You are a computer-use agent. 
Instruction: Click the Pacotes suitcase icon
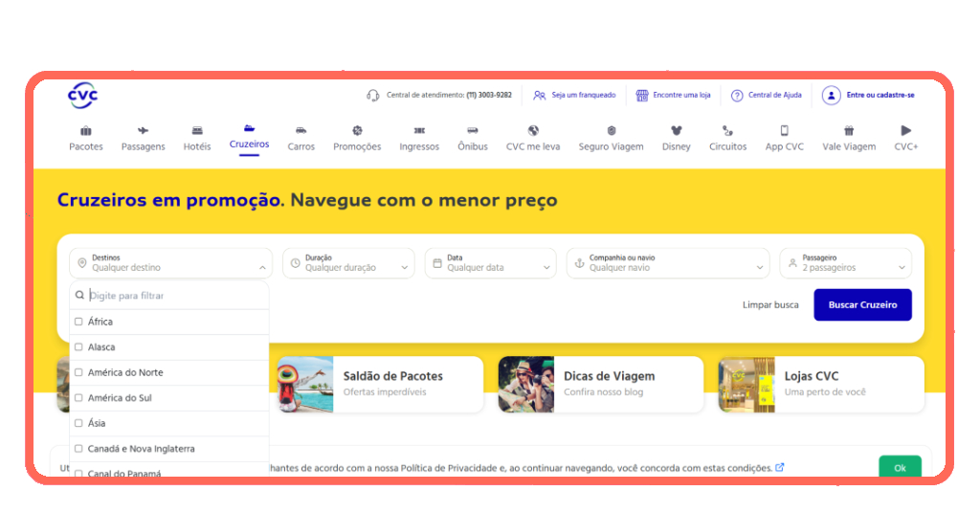point(85,130)
